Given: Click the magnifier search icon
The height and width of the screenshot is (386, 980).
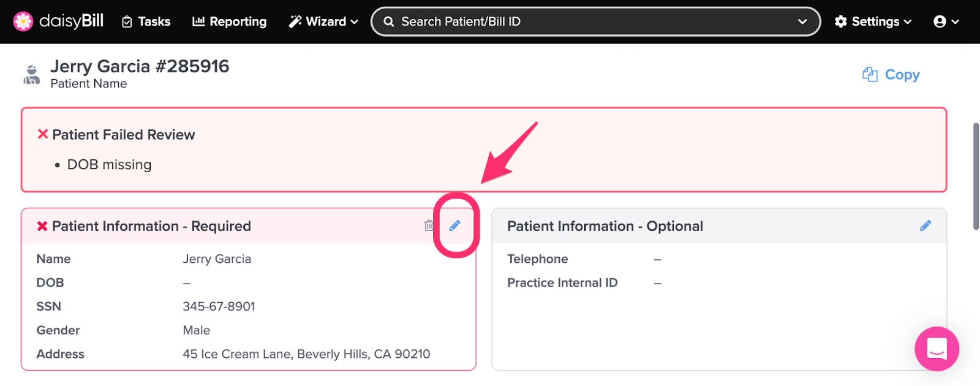Looking at the screenshot, I should (389, 21).
